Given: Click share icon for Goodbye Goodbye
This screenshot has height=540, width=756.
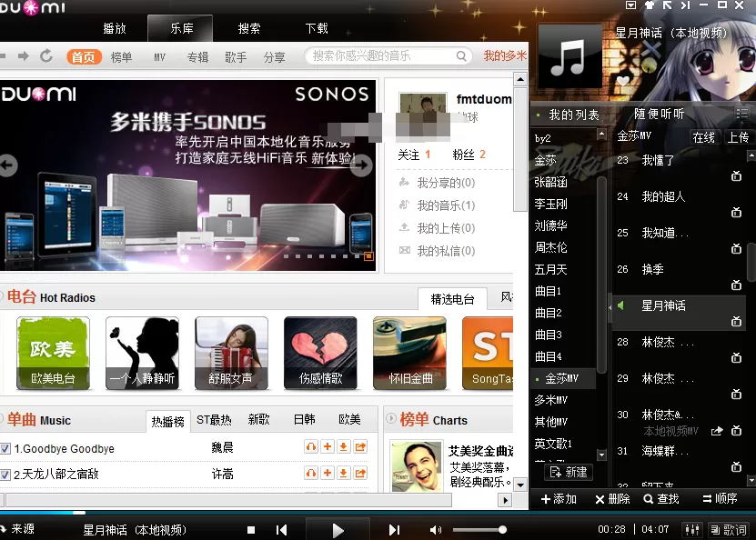Looking at the screenshot, I should tap(360, 447).
